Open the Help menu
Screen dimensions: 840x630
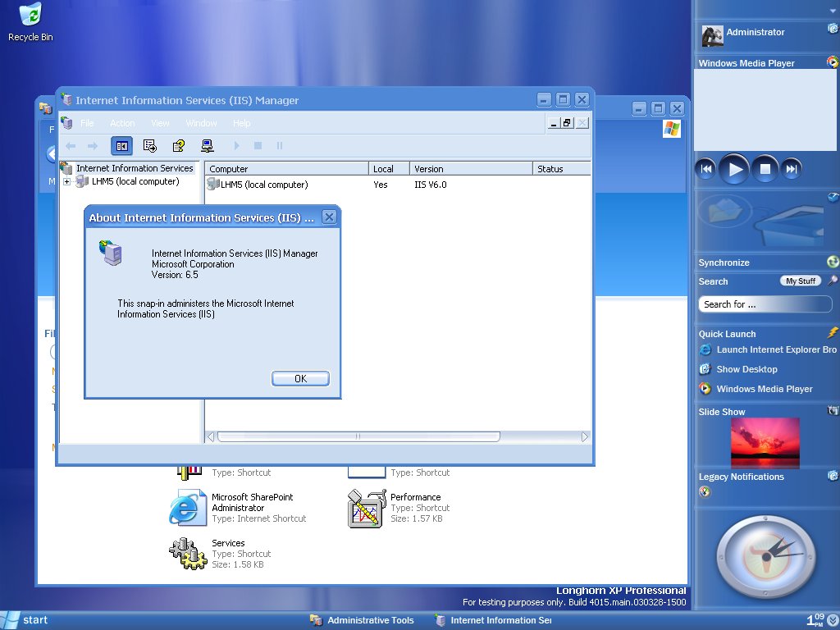[242, 123]
